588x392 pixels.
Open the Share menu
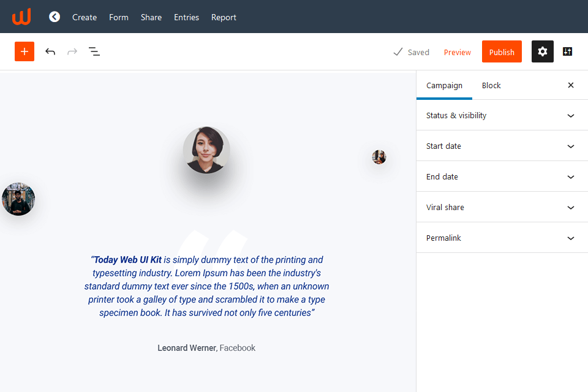pyautogui.click(x=151, y=17)
